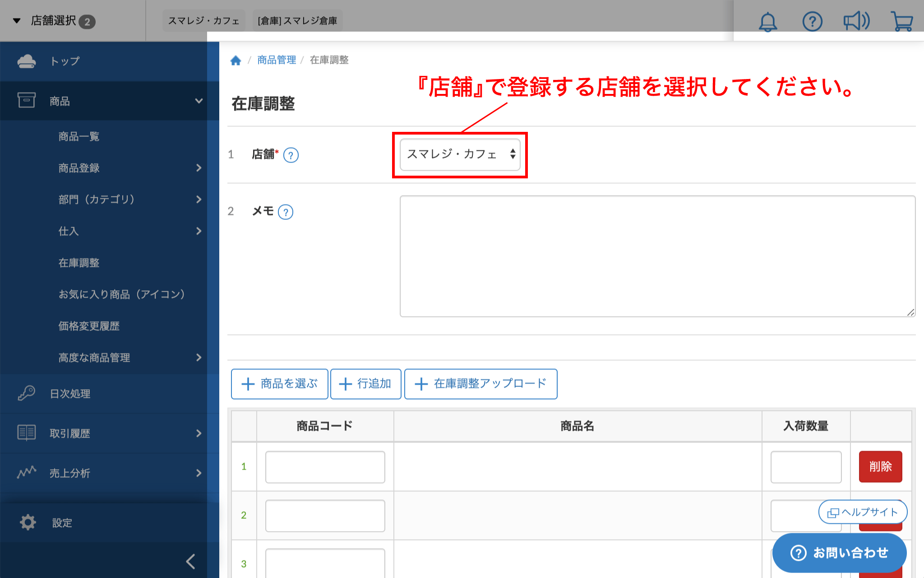Image resolution: width=924 pixels, height=578 pixels.
Task: Expand the 部門（カテゴリ） submenu
Action: [x=199, y=200]
